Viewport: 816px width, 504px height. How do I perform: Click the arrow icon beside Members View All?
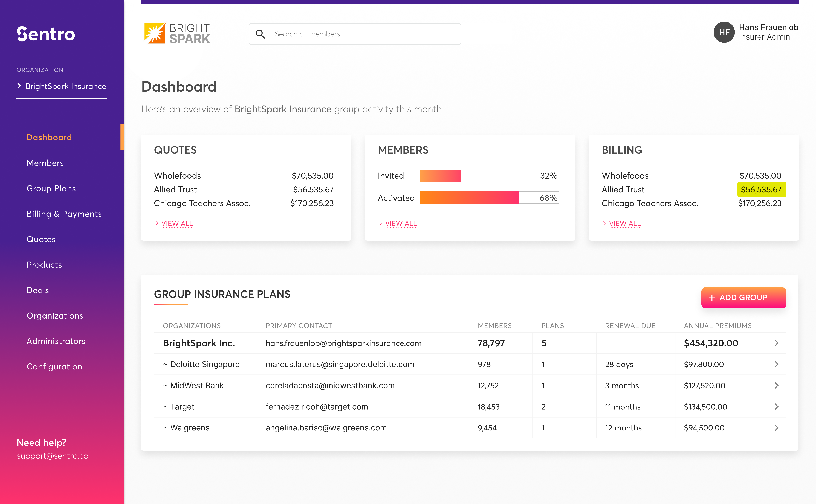coord(380,223)
